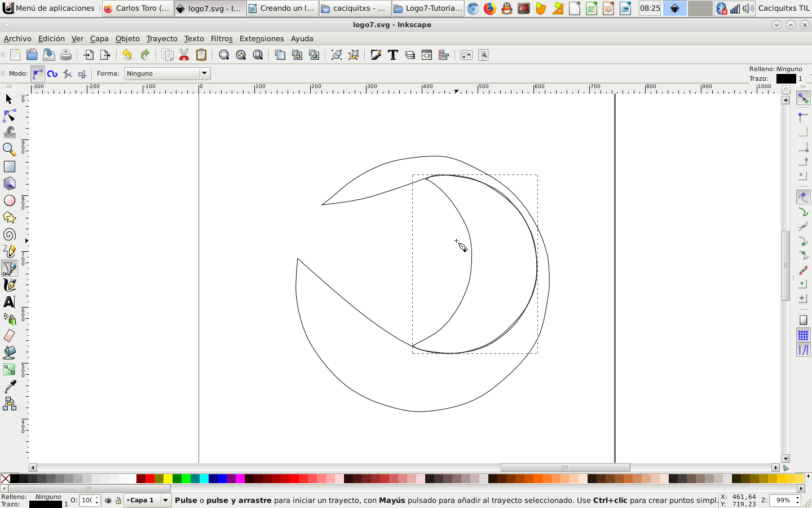This screenshot has height=508, width=812.
Task: Select the Gradient tool
Action: (x=9, y=370)
